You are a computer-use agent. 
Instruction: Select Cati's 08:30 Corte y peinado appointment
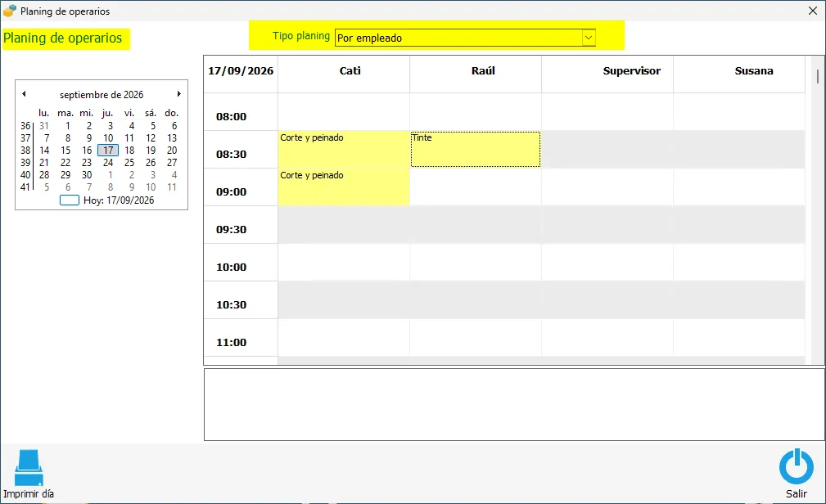click(x=344, y=149)
